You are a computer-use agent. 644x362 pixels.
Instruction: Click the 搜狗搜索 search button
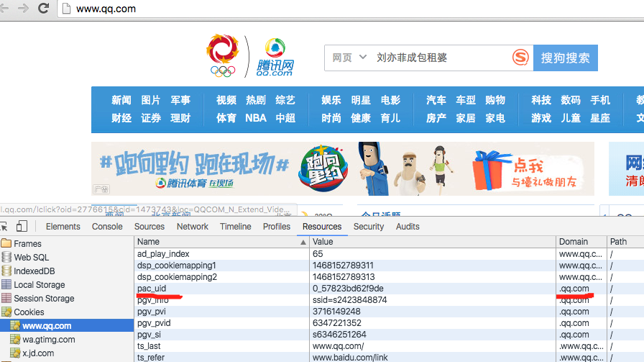(566, 58)
